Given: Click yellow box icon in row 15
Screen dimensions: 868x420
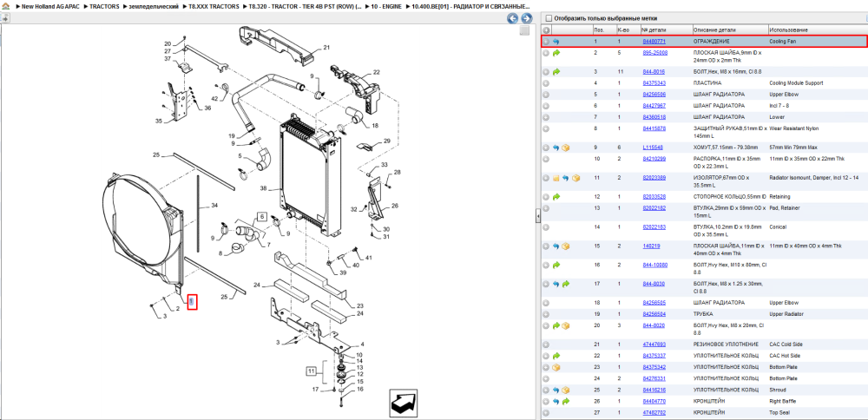Looking at the screenshot, I should tap(566, 246).
